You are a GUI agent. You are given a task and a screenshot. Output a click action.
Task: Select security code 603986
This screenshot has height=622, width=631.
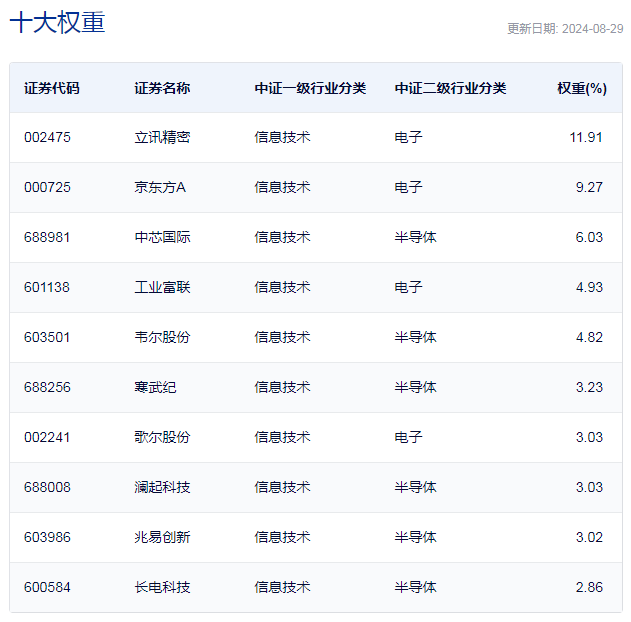[47, 537]
